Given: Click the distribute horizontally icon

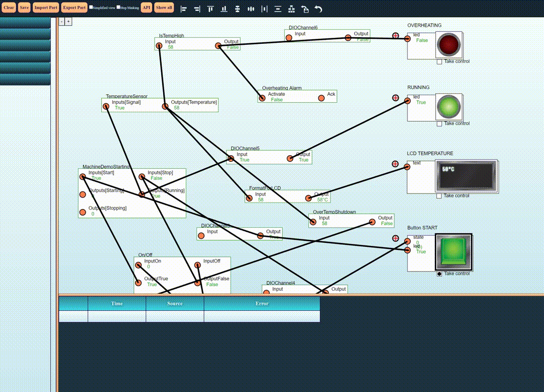Looking at the screenshot, I should tap(264, 9).
